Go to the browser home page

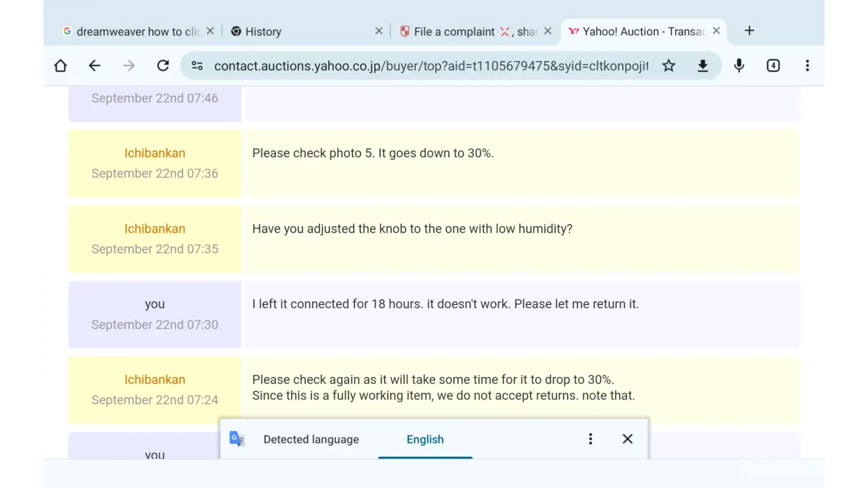pos(61,66)
